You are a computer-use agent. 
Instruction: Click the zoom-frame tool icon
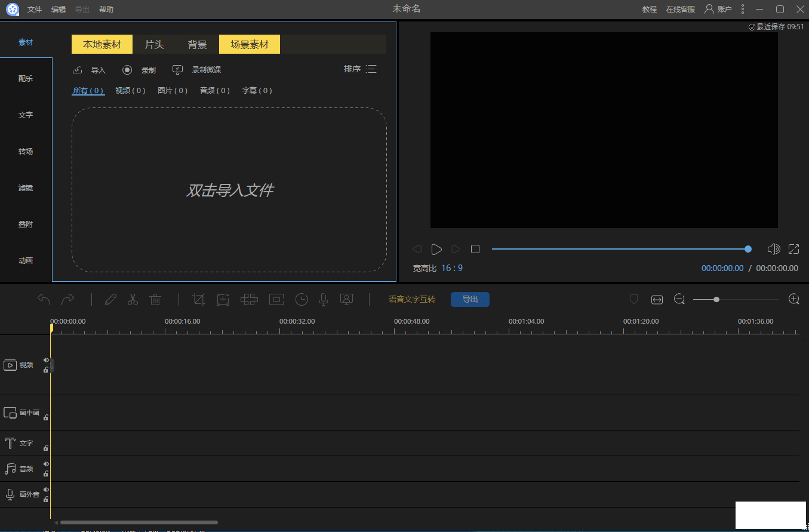[223, 299]
